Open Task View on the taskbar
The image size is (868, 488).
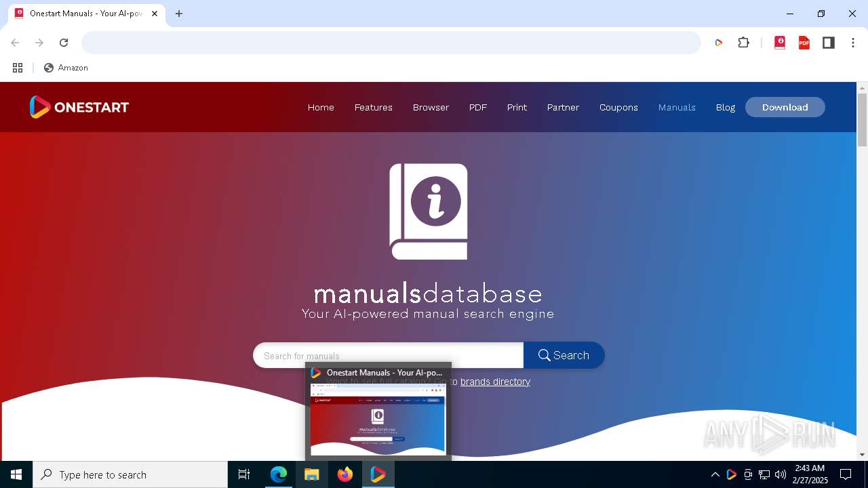click(244, 474)
